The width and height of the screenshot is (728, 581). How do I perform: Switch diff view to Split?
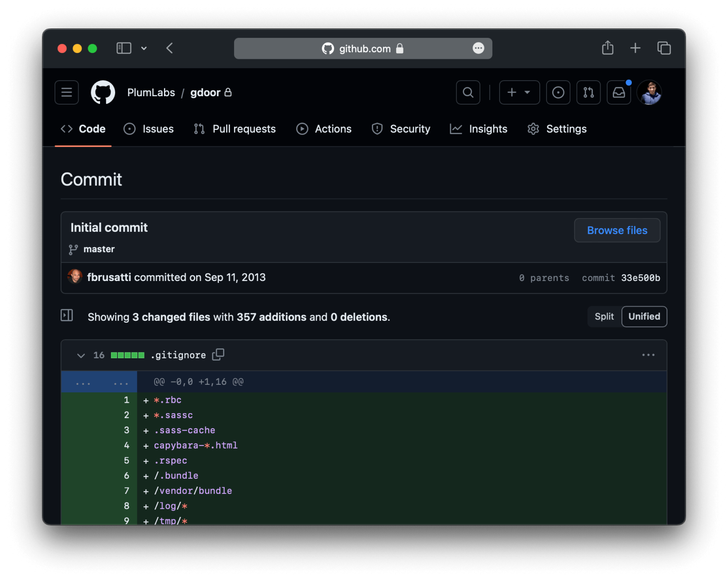click(604, 317)
